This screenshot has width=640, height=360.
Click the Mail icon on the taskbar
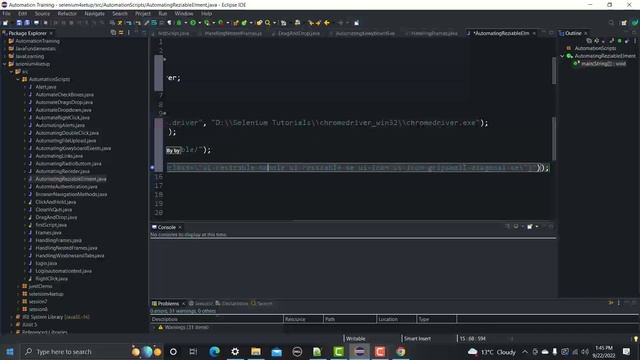tap(277, 351)
